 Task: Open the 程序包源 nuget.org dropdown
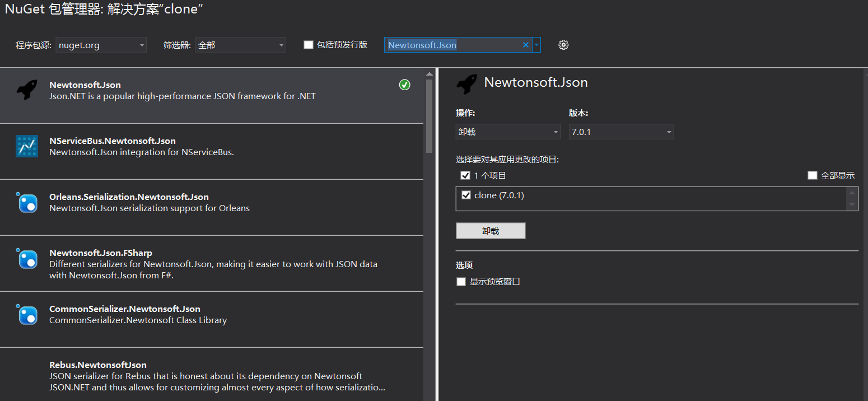click(x=101, y=45)
